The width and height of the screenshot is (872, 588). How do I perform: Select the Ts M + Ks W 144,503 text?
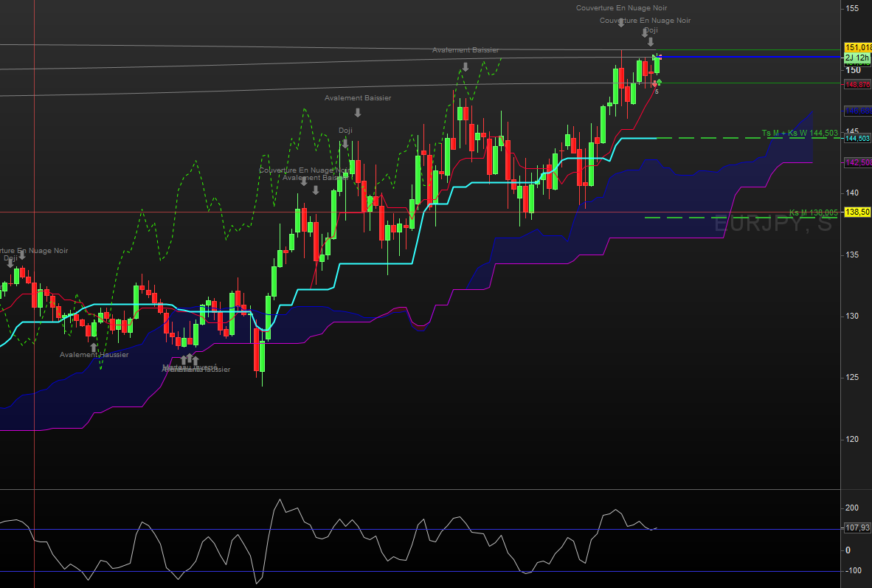click(x=800, y=134)
